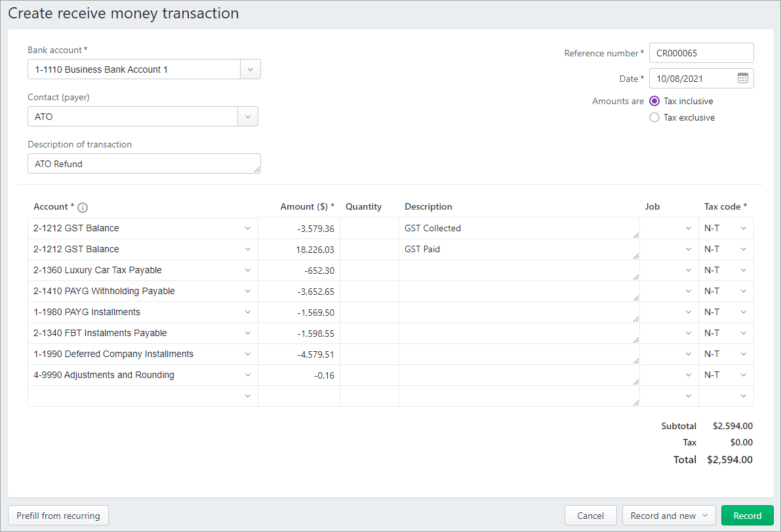Open Tax code dropdown for GST Collected row
Screen dimensions: 781x532
pyautogui.click(x=743, y=229)
